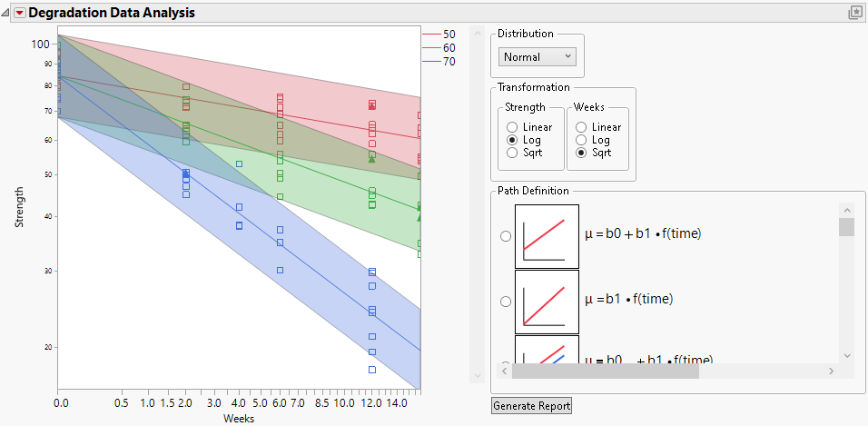Select Linear transformation for Weeks
Image resolution: width=868 pixels, height=426 pixels.
[x=582, y=127]
